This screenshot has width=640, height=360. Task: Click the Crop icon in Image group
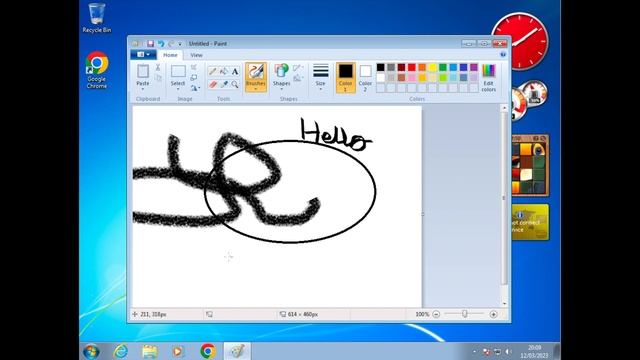[194, 67]
